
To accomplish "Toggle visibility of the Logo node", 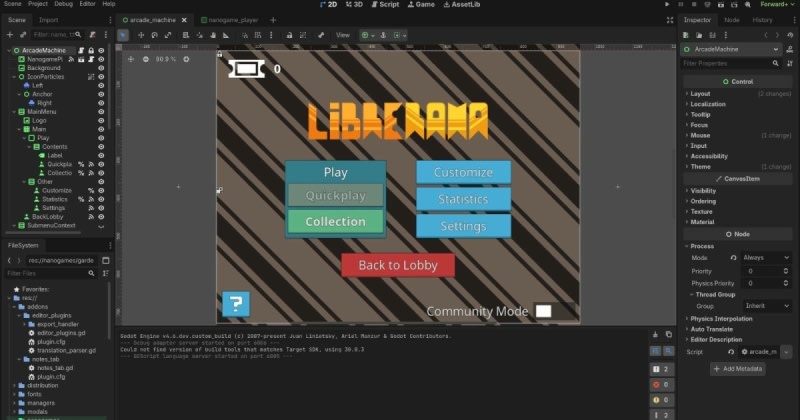I will click(x=101, y=120).
